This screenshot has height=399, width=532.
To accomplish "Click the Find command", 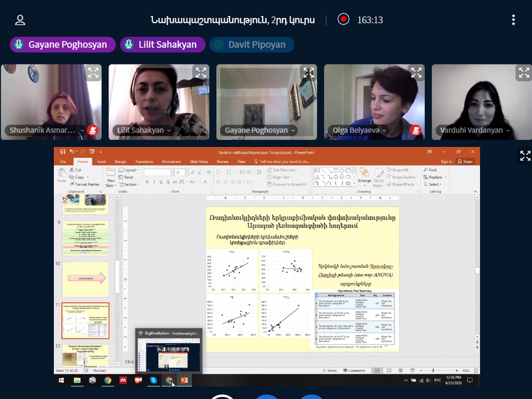I will [x=430, y=170].
